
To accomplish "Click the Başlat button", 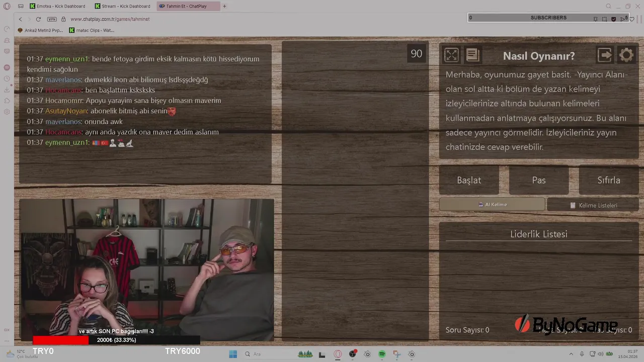I will click(x=469, y=180).
